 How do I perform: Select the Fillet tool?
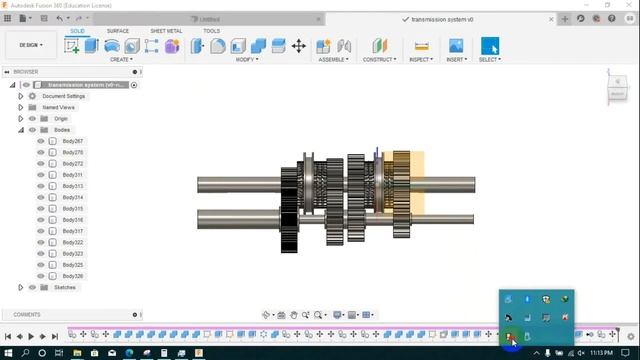click(x=218, y=46)
